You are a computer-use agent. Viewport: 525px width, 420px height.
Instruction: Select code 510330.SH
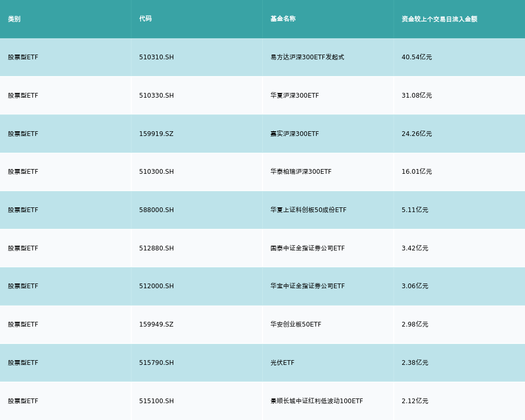(x=156, y=96)
